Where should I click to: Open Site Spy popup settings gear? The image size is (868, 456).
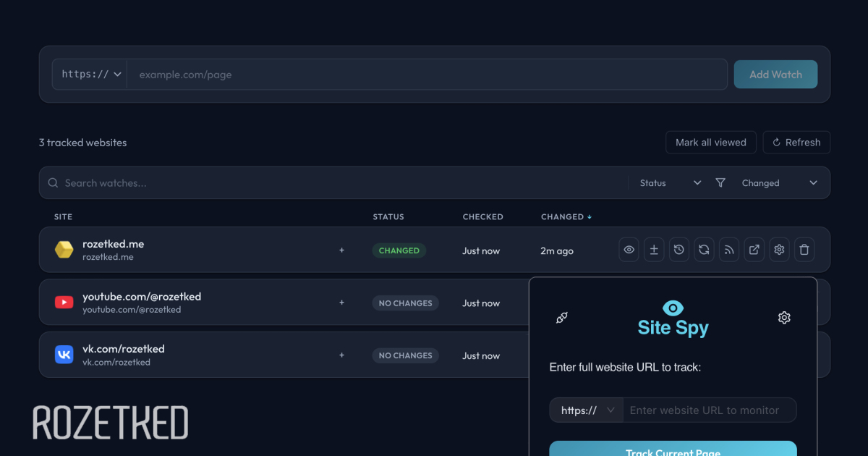click(784, 318)
